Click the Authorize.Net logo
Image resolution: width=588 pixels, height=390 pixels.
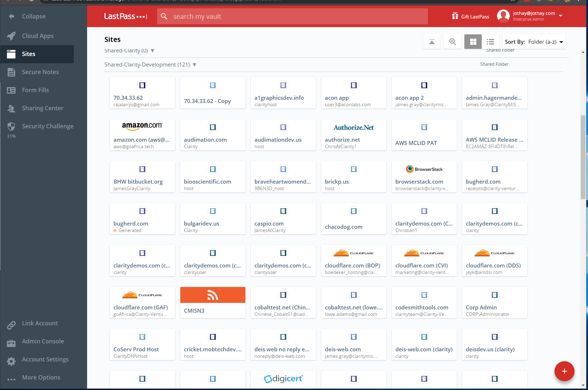[x=354, y=127]
